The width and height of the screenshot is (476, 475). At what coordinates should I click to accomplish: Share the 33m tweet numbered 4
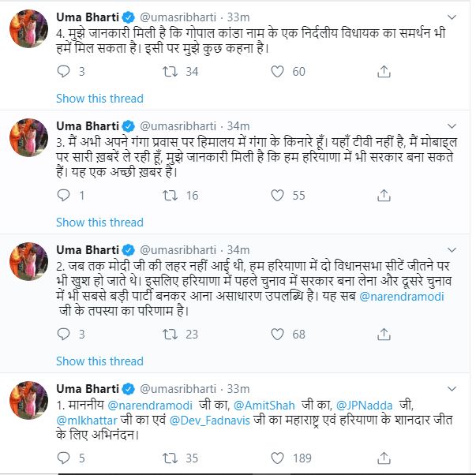click(x=384, y=72)
